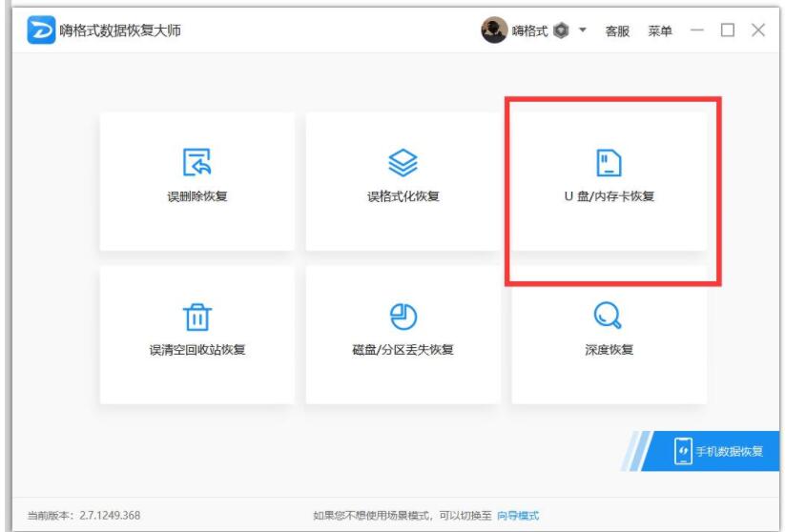Click the U 盘/内存卡恢复 label text
This screenshot has height=532, width=785.
pyautogui.click(x=609, y=196)
